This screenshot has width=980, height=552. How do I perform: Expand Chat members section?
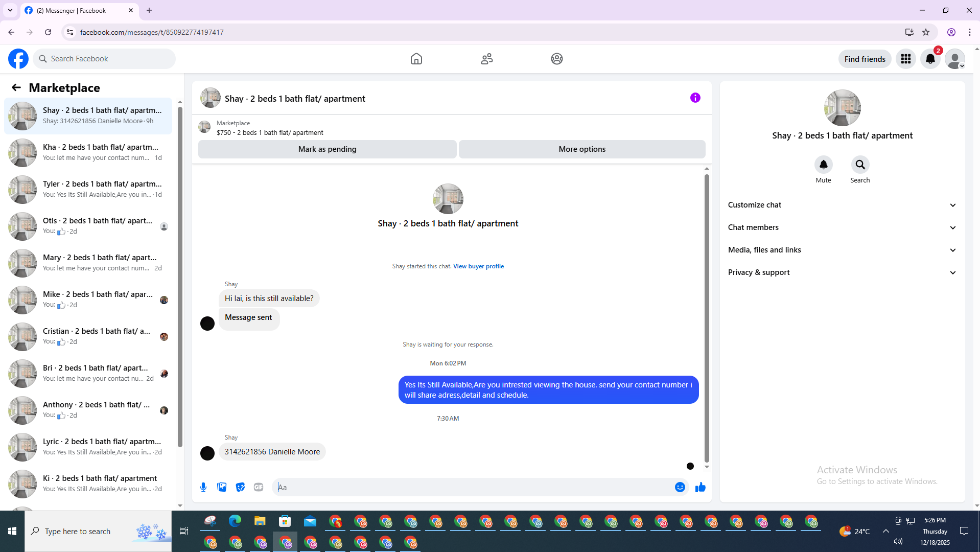click(x=842, y=227)
